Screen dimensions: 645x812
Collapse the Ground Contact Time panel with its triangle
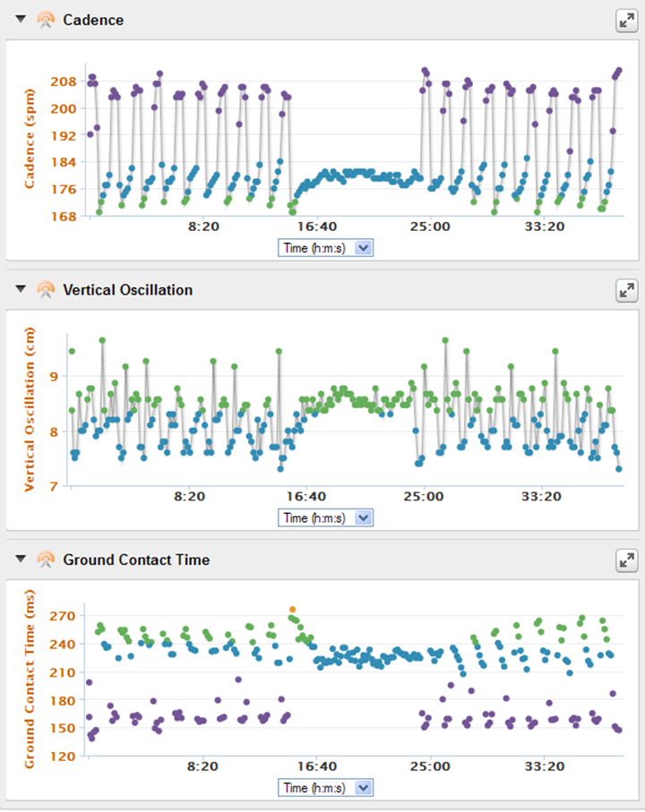click(x=21, y=559)
